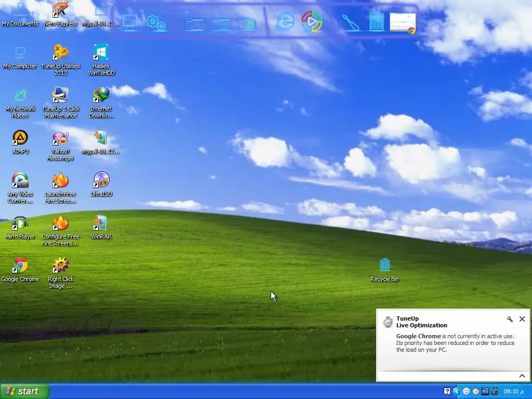Close the TuneUp Live Optimization popup
The height and width of the screenshot is (399, 532).
[522, 319]
